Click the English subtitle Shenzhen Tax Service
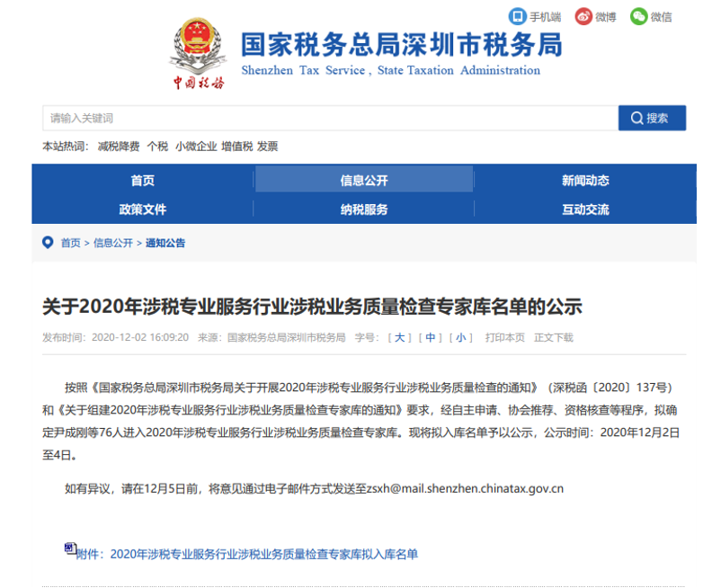This screenshot has width=721, height=588. (x=391, y=70)
